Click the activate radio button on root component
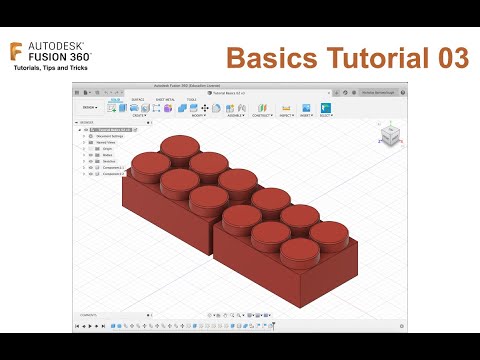The image size is (480, 360). pos(135,130)
